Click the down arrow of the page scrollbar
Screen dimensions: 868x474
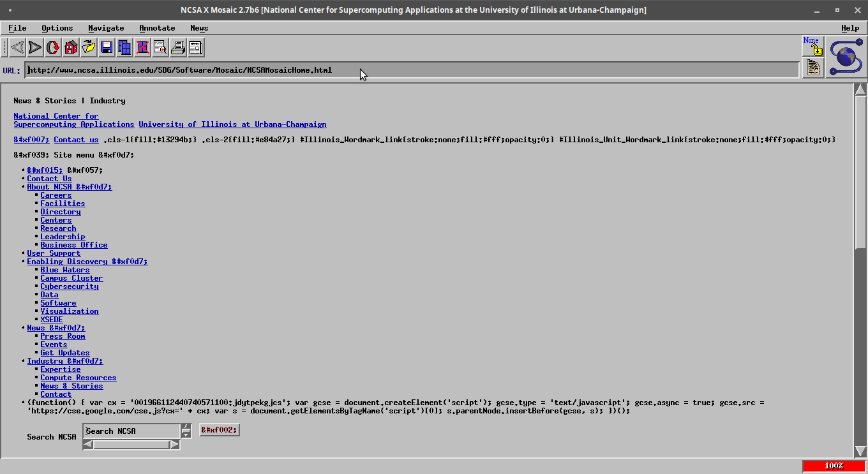click(x=860, y=451)
